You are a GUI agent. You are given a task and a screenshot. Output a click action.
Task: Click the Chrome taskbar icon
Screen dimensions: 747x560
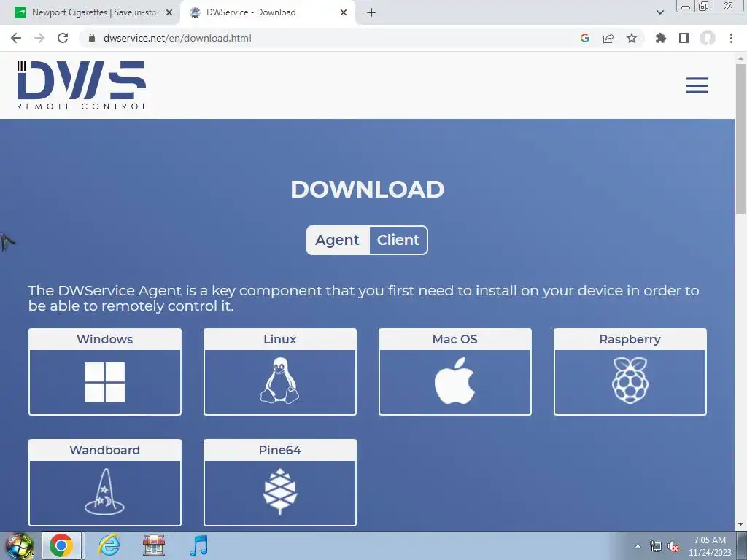61,545
